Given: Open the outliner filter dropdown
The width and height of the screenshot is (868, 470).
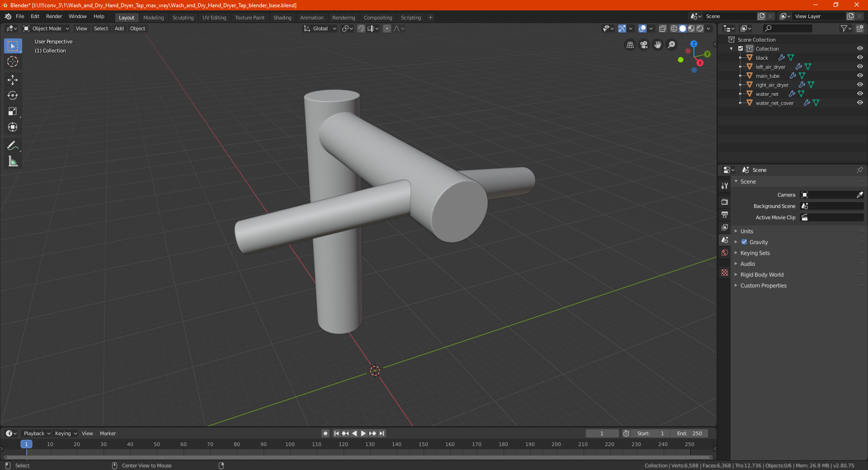Looking at the screenshot, I should pos(846,28).
